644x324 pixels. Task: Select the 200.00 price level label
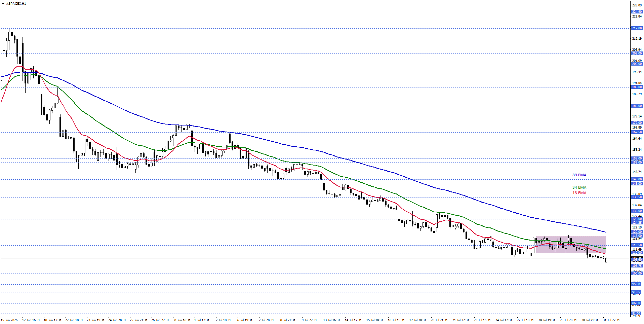[x=637, y=64]
